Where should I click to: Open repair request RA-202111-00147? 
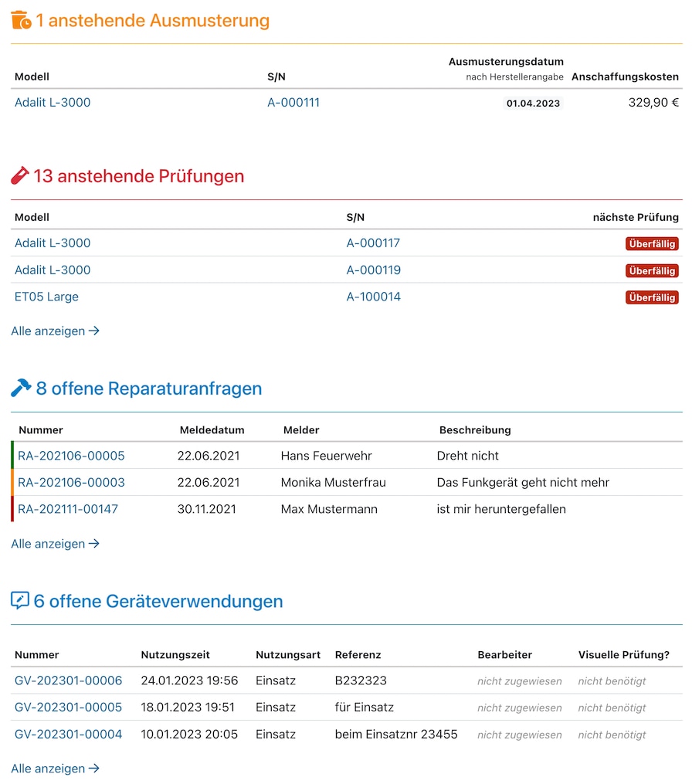tap(68, 510)
